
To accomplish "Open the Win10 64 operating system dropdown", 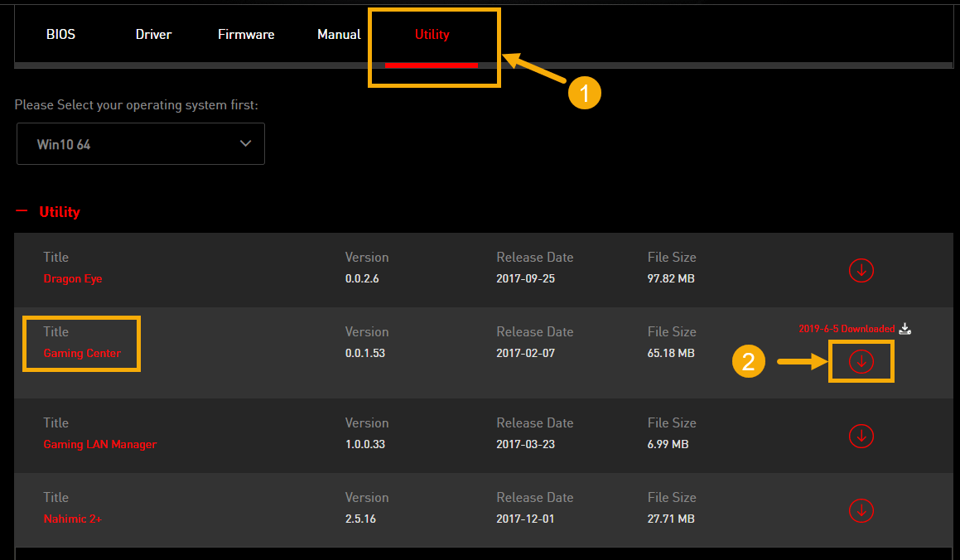I will pyautogui.click(x=141, y=144).
